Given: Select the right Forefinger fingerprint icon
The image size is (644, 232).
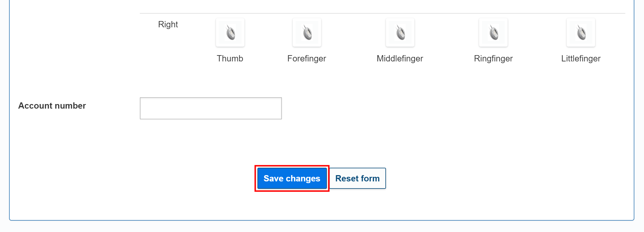Looking at the screenshot, I should 307,32.
